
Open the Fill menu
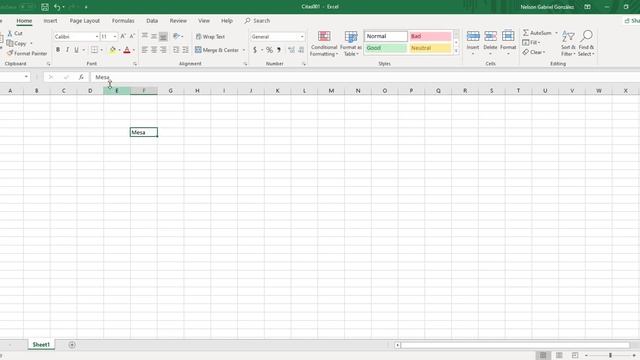(531, 42)
